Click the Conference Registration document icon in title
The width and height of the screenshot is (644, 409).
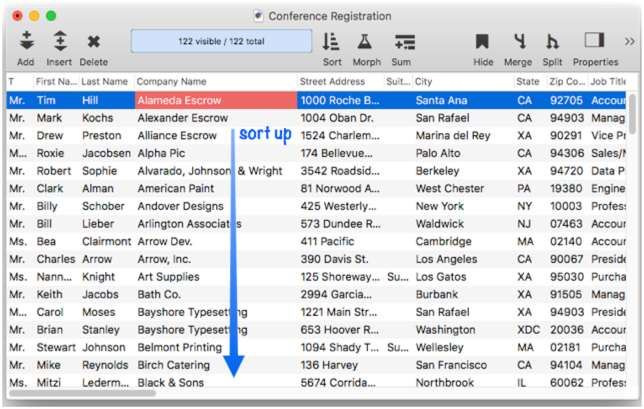point(258,16)
